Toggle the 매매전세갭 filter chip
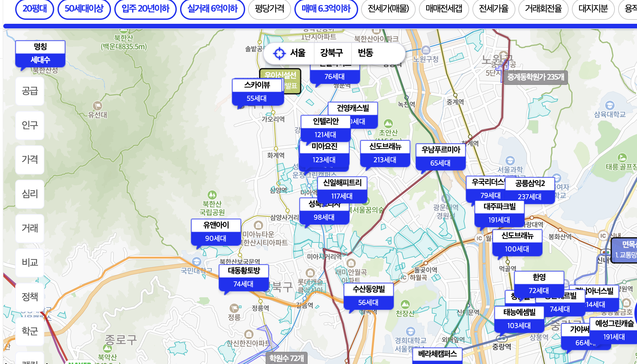Viewport: 637px width, 364px height. pos(444,9)
